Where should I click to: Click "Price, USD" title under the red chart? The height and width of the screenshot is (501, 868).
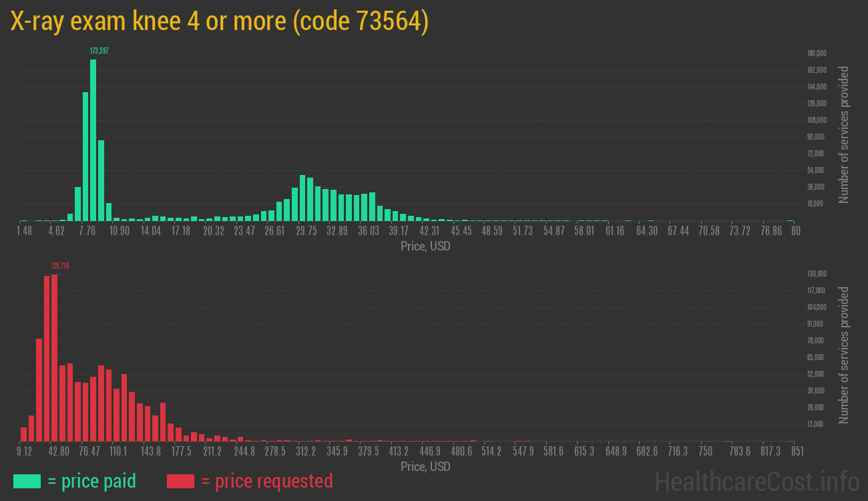click(425, 466)
